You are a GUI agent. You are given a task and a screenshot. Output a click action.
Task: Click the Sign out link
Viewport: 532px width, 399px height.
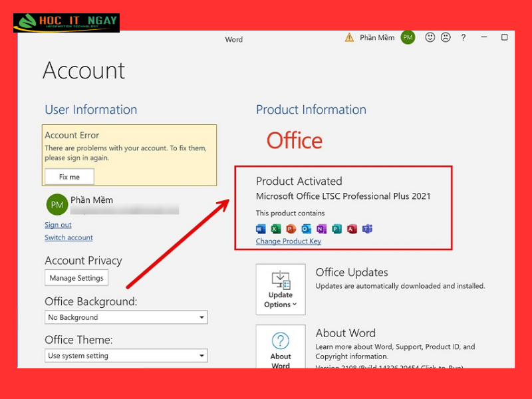pos(58,225)
